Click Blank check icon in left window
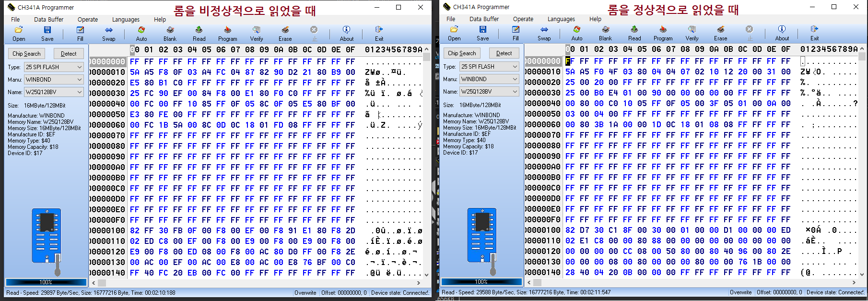The width and height of the screenshot is (868, 301). 170,34
